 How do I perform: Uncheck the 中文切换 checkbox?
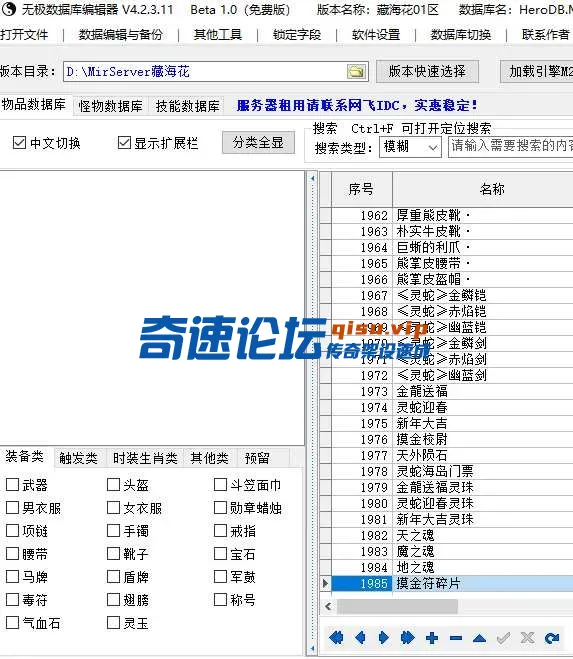[x=19, y=142]
